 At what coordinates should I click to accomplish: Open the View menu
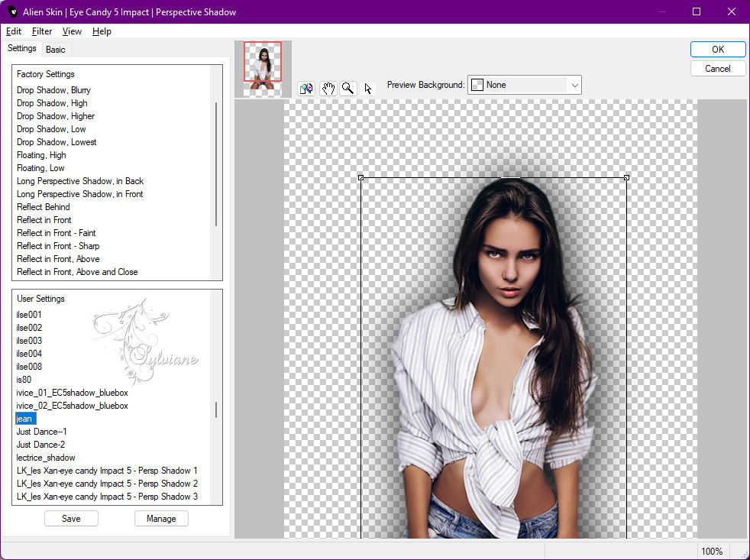[x=72, y=31]
